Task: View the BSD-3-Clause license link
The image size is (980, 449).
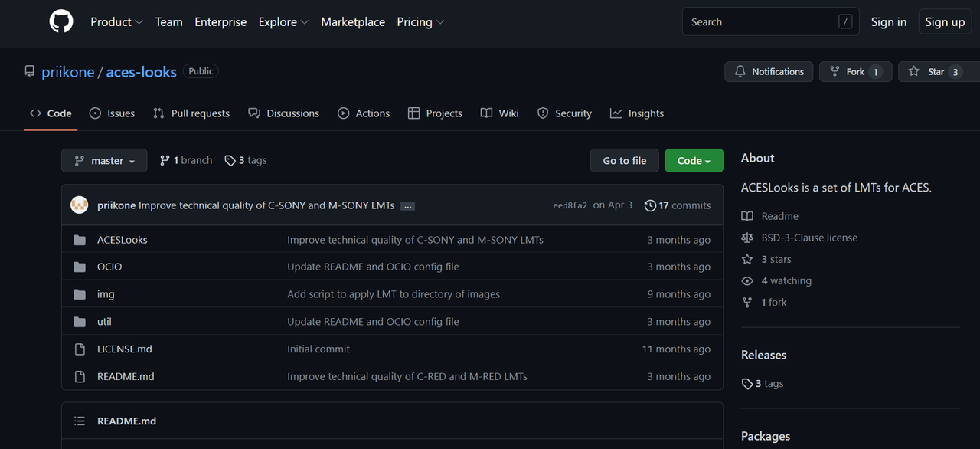Action: [799, 238]
